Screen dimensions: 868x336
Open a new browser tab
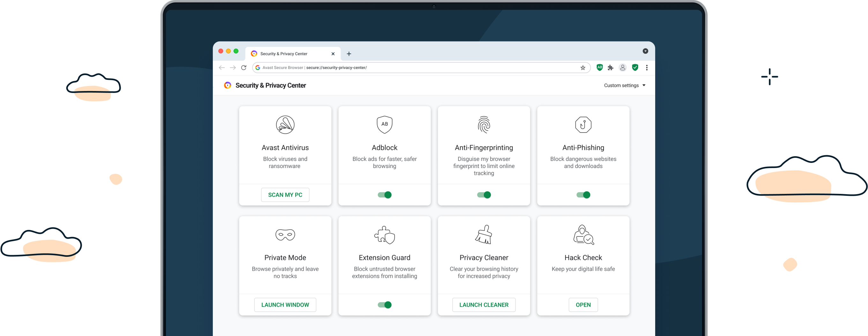coord(349,54)
